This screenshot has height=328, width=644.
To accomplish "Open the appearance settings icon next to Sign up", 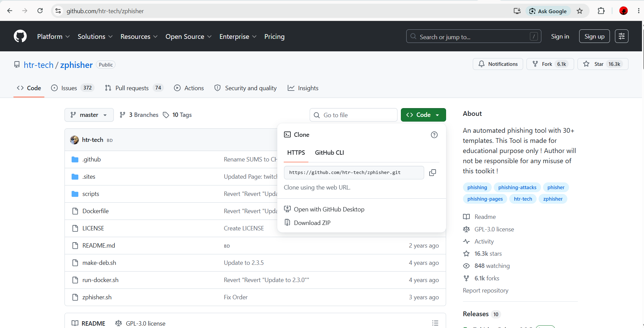I will tap(621, 36).
